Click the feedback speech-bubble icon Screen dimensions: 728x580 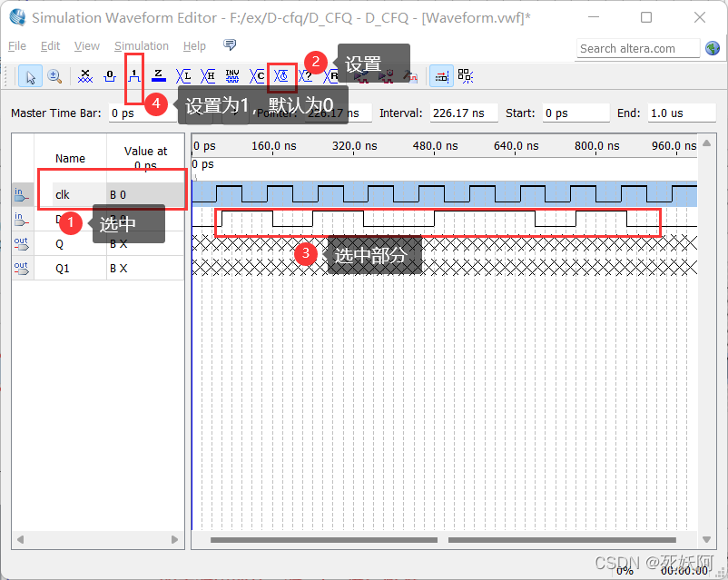[x=230, y=44]
